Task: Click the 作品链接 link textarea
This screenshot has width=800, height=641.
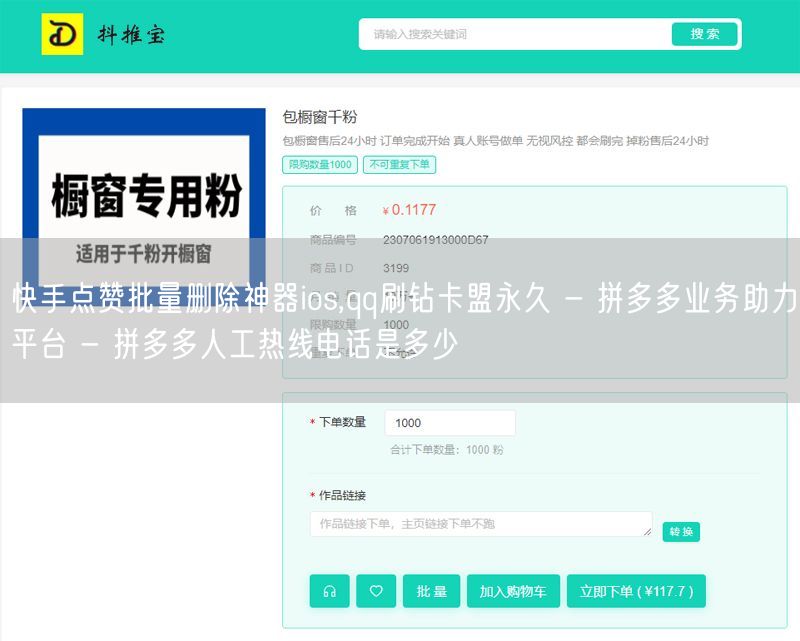Action: coord(481,524)
